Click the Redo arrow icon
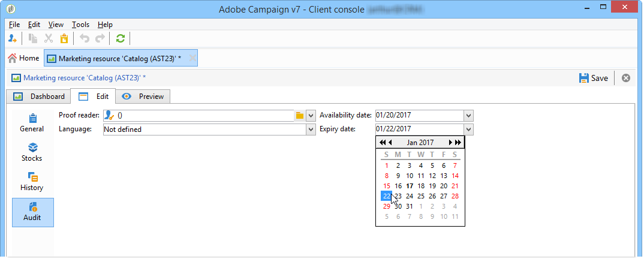The image size is (644, 262). (x=100, y=38)
